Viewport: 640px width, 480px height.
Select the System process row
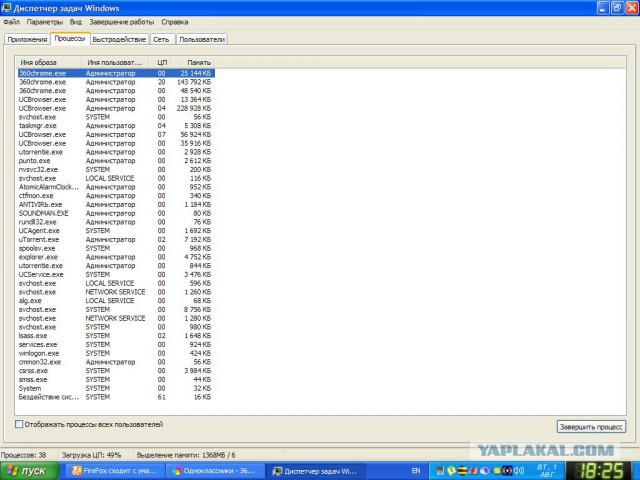pos(116,388)
